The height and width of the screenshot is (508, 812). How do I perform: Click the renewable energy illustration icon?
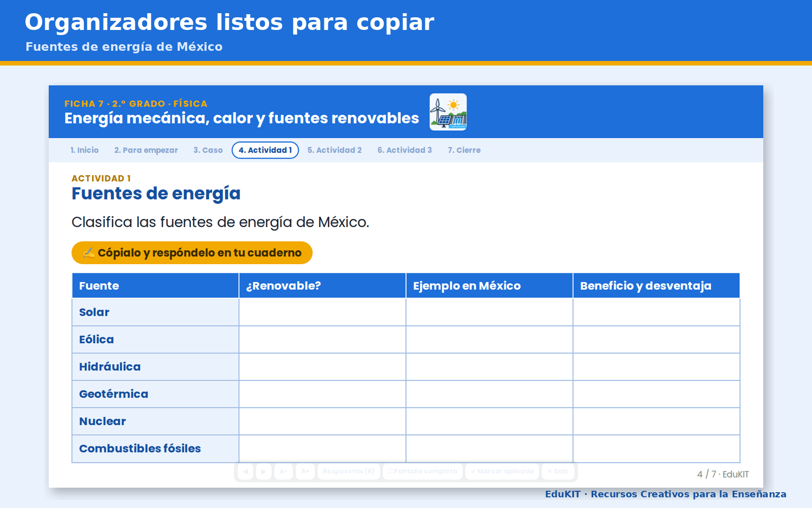click(448, 112)
